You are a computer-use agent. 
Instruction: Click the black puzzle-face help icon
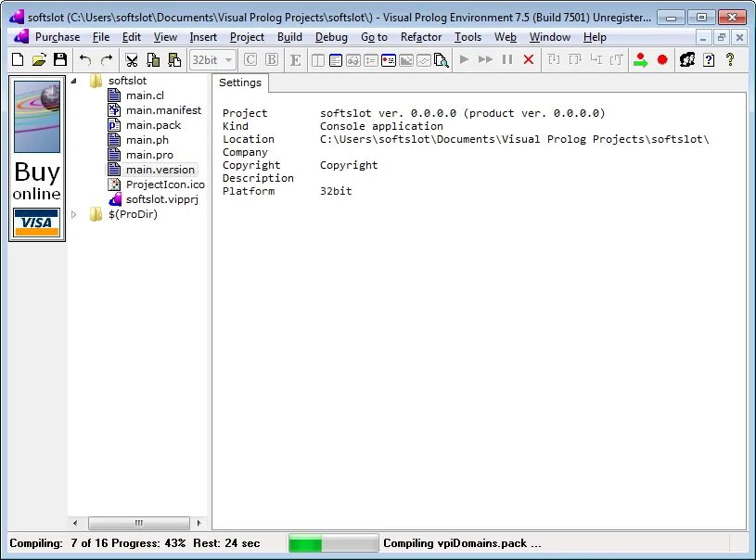(x=687, y=59)
